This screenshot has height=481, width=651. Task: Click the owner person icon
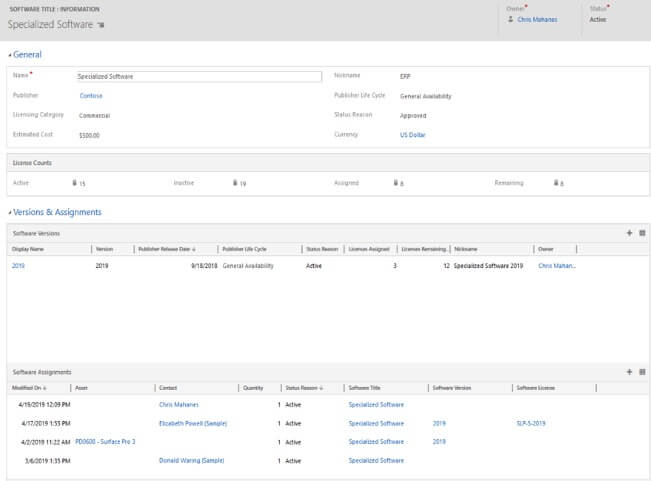click(510, 19)
